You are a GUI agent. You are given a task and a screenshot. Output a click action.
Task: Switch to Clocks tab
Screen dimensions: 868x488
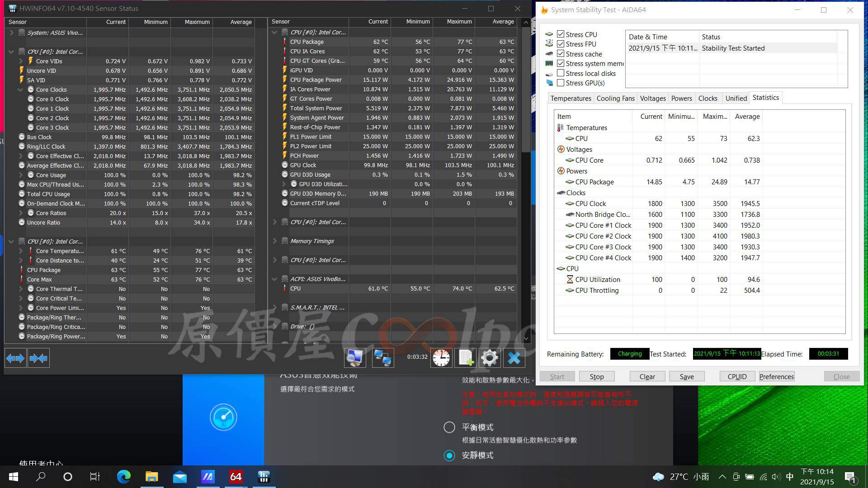coord(708,99)
